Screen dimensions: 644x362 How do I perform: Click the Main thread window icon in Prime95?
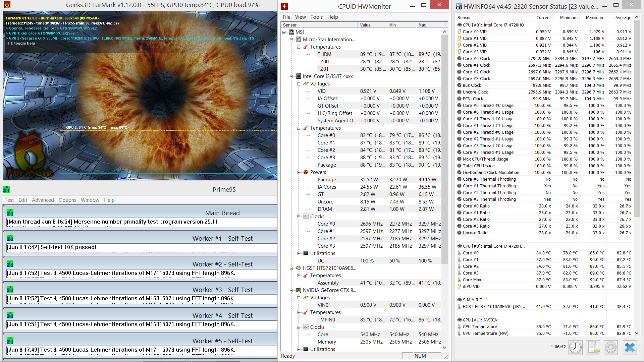pyautogui.click(x=10, y=213)
